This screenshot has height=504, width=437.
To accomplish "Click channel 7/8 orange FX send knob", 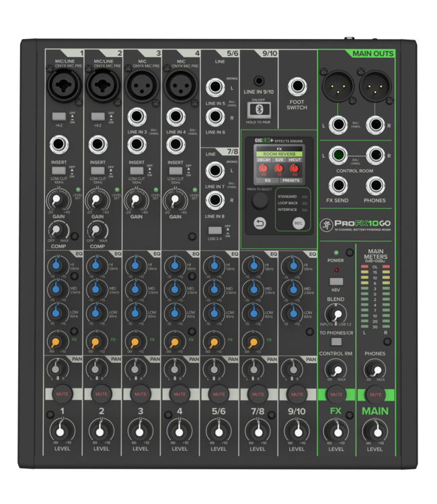I will point(253,341).
